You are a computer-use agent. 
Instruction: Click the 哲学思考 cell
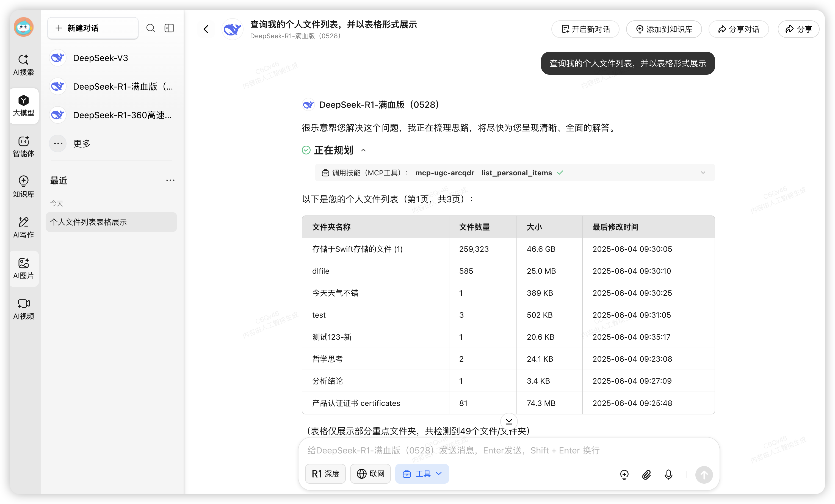375,359
